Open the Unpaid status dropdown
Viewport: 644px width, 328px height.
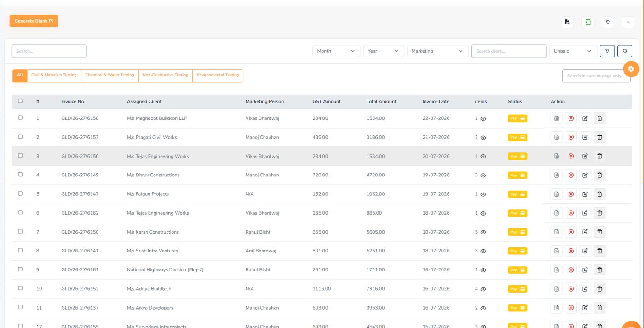[573, 51]
